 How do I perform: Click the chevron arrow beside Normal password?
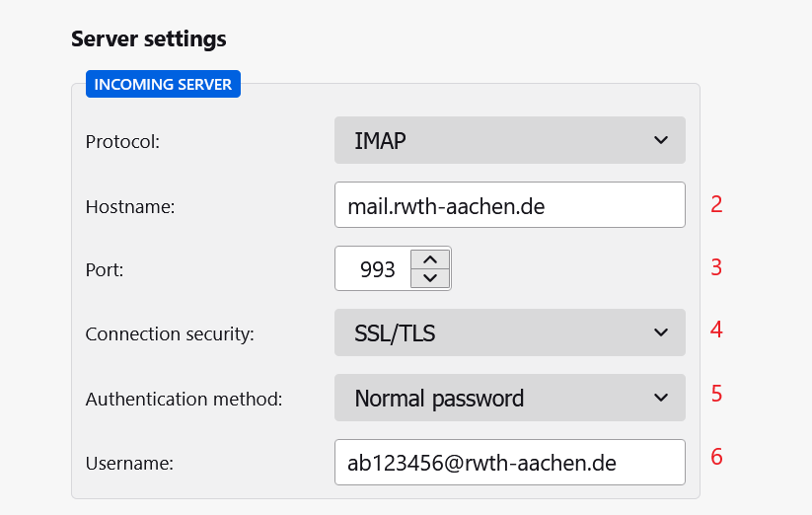pyautogui.click(x=661, y=398)
